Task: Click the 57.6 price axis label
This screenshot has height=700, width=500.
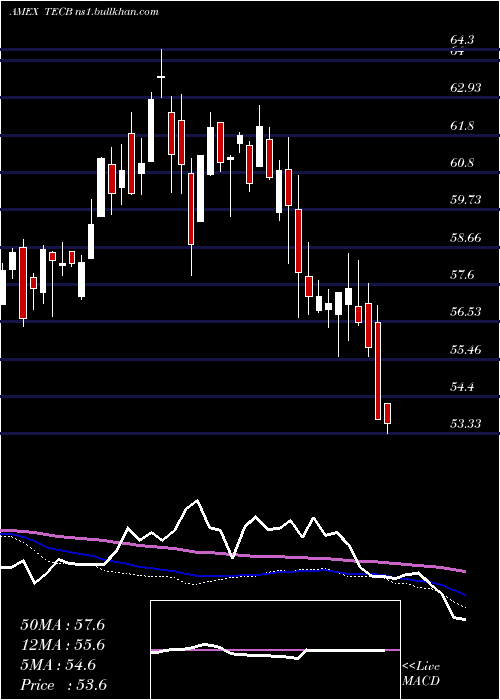Action: tap(462, 275)
